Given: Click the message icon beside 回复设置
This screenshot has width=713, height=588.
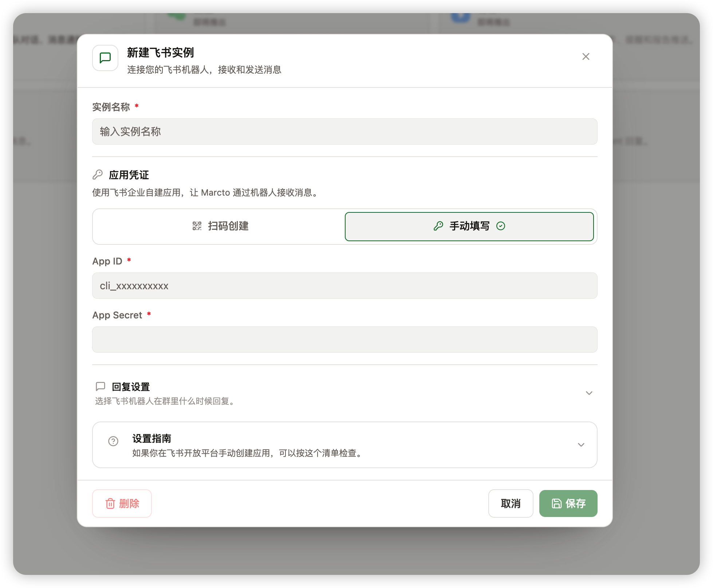Looking at the screenshot, I should 101,386.
